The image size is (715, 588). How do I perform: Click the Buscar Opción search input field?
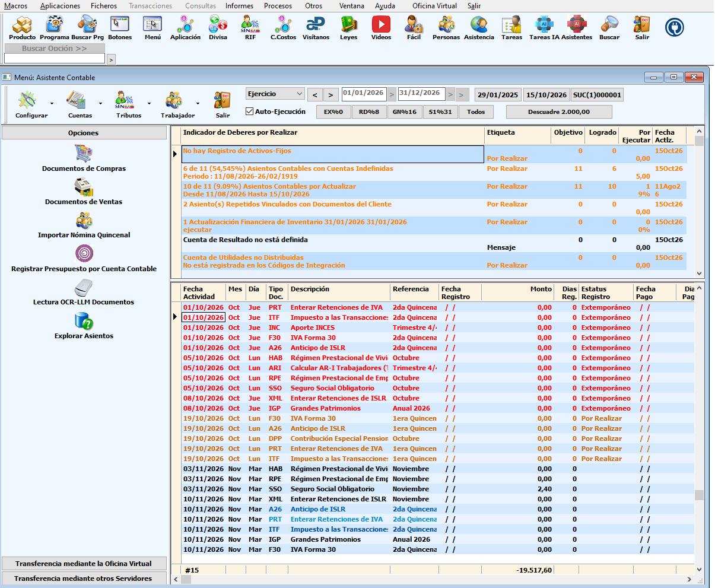[55, 59]
